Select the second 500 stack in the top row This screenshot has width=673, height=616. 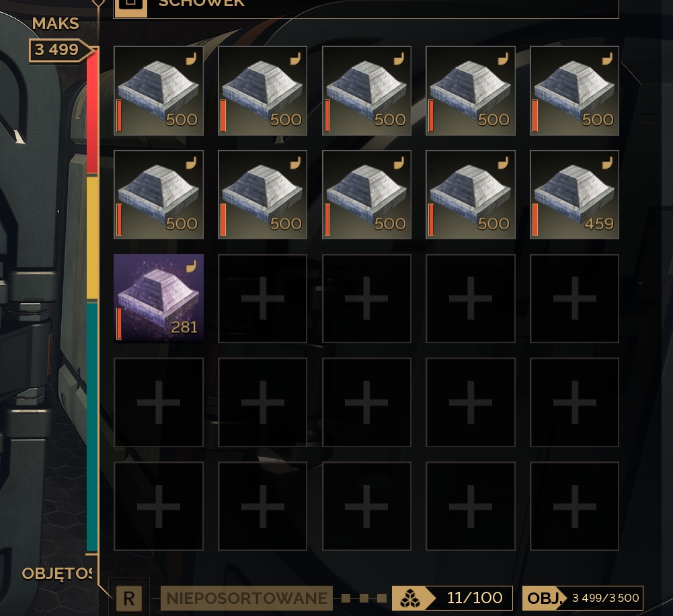point(262,91)
